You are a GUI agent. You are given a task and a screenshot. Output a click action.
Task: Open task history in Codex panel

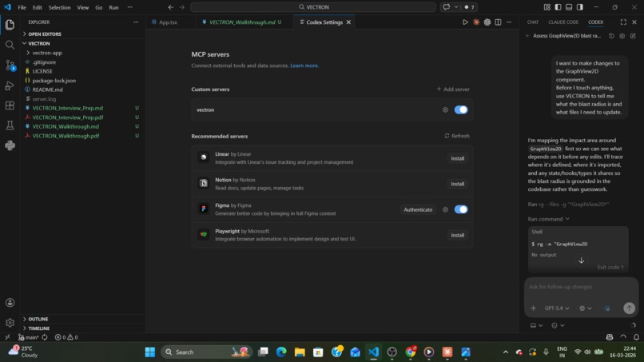(x=611, y=36)
